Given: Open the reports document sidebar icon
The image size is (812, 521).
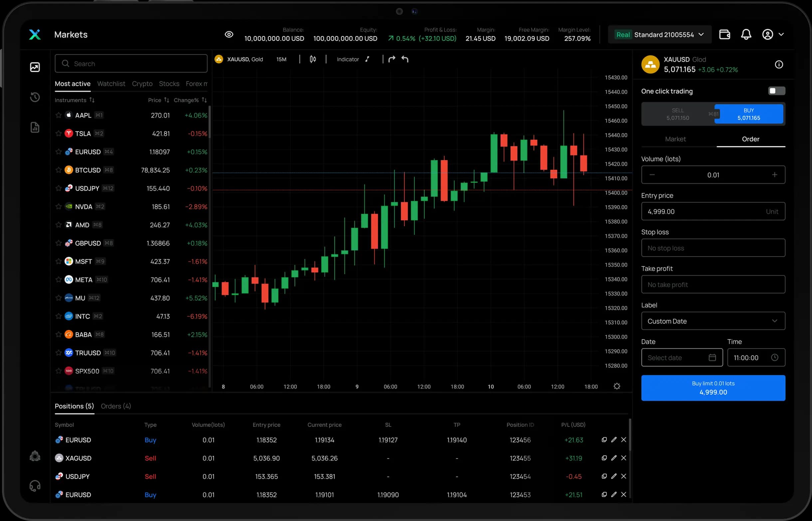Looking at the screenshot, I should [35, 127].
